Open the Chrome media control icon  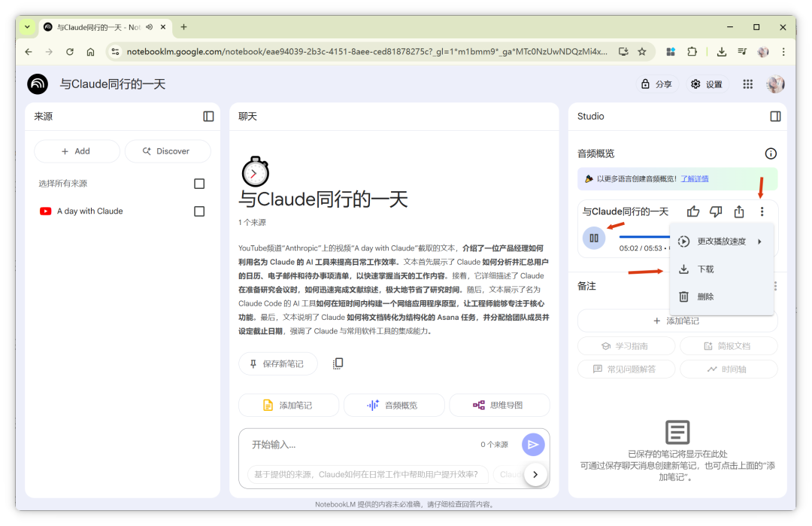point(742,51)
